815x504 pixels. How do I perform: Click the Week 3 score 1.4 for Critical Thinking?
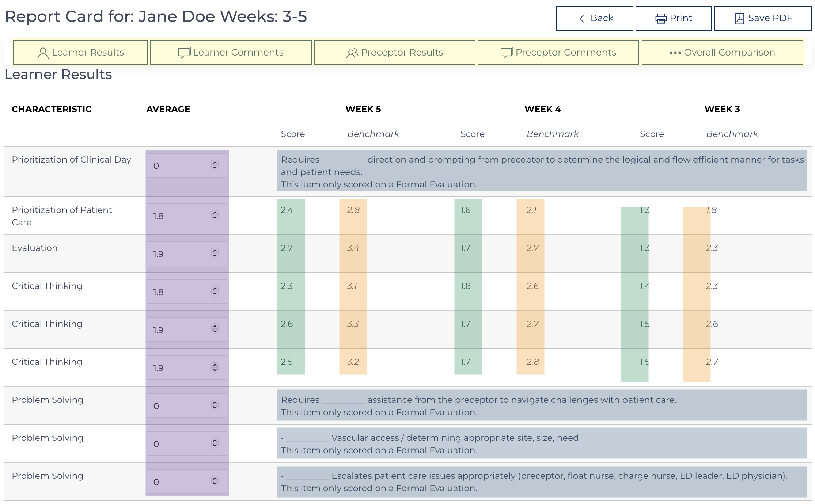point(645,286)
